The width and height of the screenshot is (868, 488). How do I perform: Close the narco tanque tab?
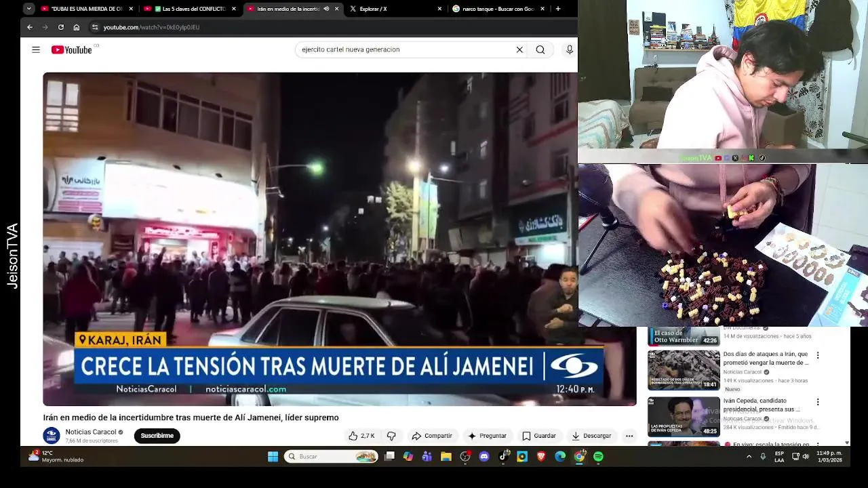(542, 9)
